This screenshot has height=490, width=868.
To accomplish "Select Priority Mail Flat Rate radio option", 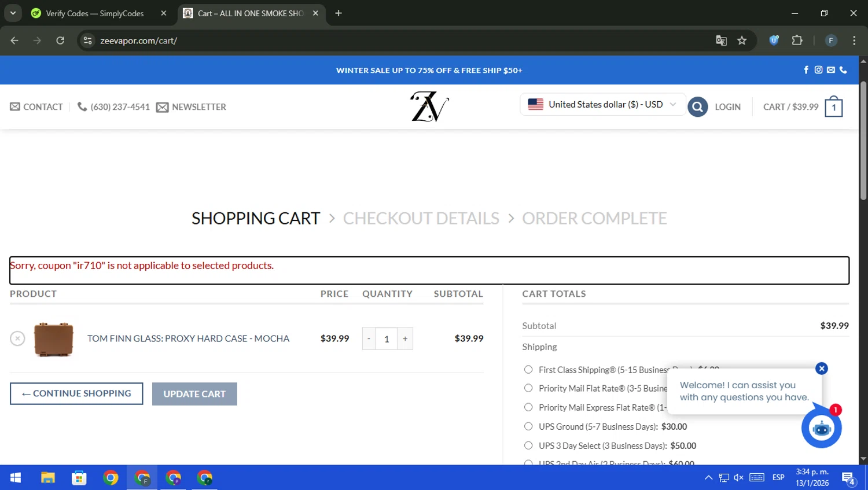I will click(528, 388).
